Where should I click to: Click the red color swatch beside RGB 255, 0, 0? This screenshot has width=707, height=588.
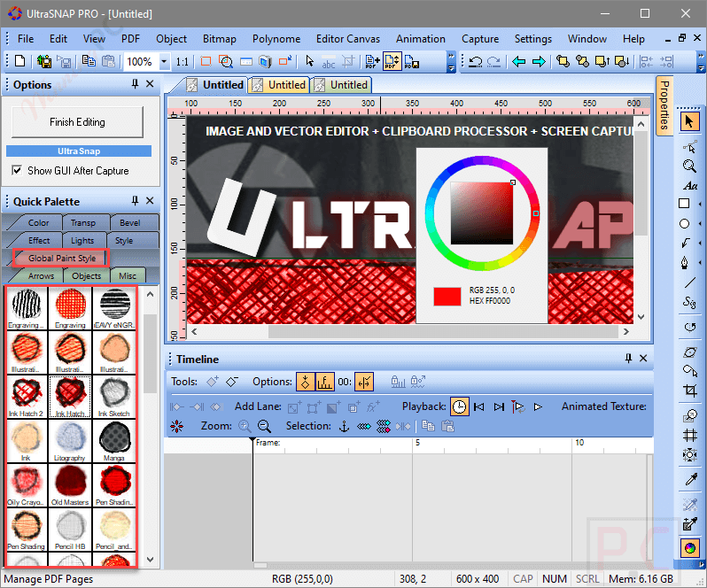click(447, 297)
